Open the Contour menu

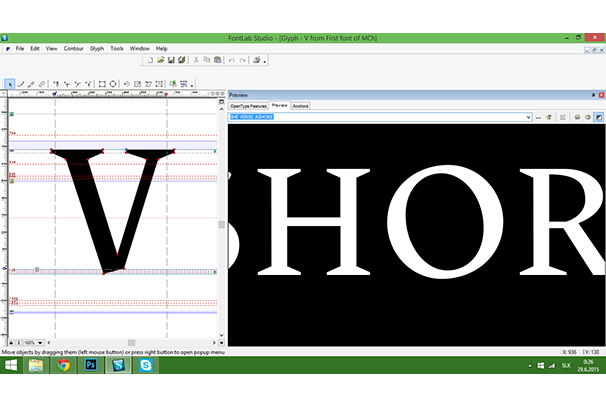pyautogui.click(x=74, y=48)
